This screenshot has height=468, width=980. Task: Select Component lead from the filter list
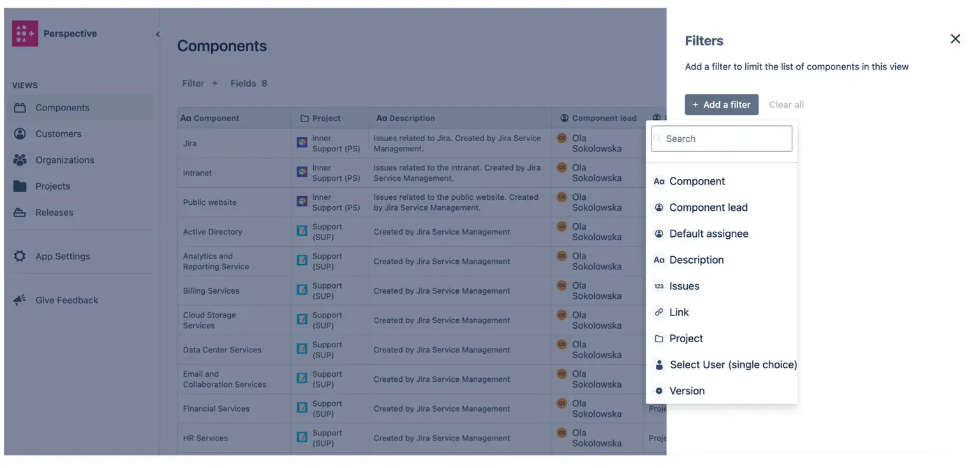tap(708, 208)
